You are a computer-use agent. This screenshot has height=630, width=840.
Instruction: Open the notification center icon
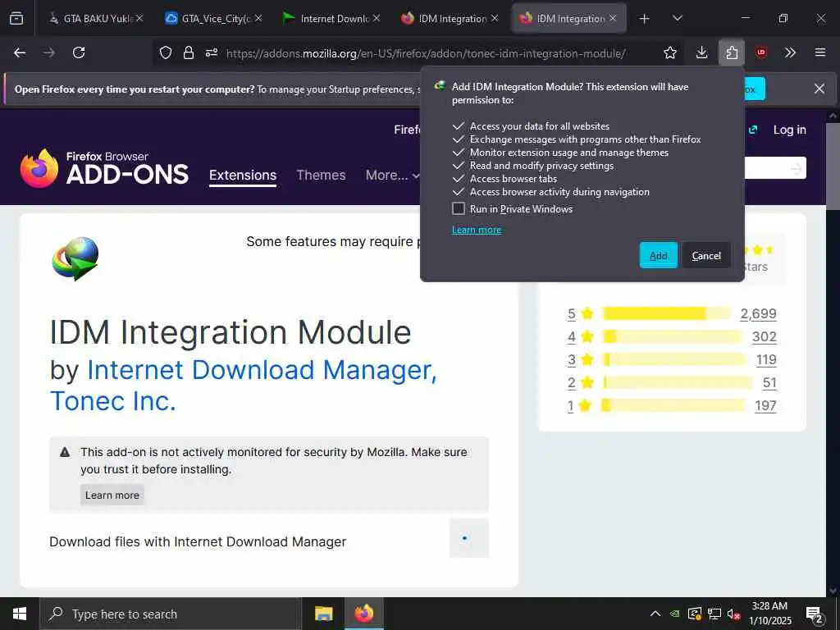coord(815,614)
